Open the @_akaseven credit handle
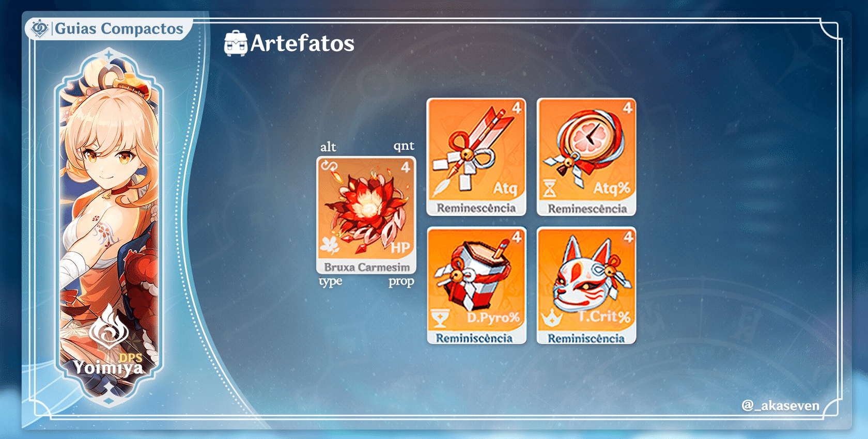 click(780, 405)
